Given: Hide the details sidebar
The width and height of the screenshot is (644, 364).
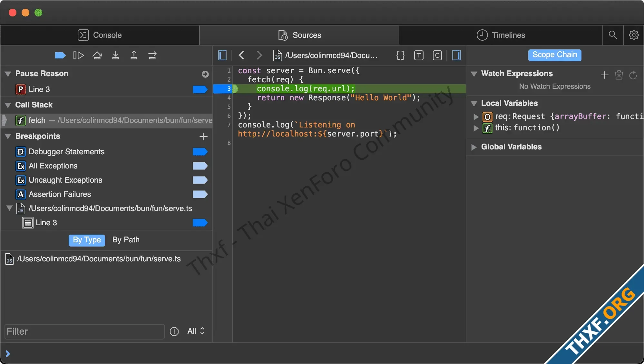Looking at the screenshot, I should pos(456,56).
